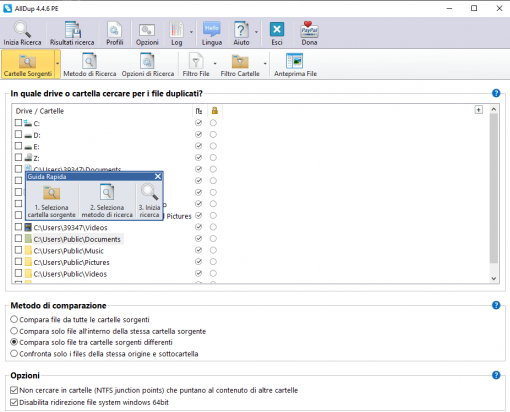This screenshot has width=510, height=412.
Task: Select the C:\Users\39347\Videos row
Action: (x=70, y=228)
